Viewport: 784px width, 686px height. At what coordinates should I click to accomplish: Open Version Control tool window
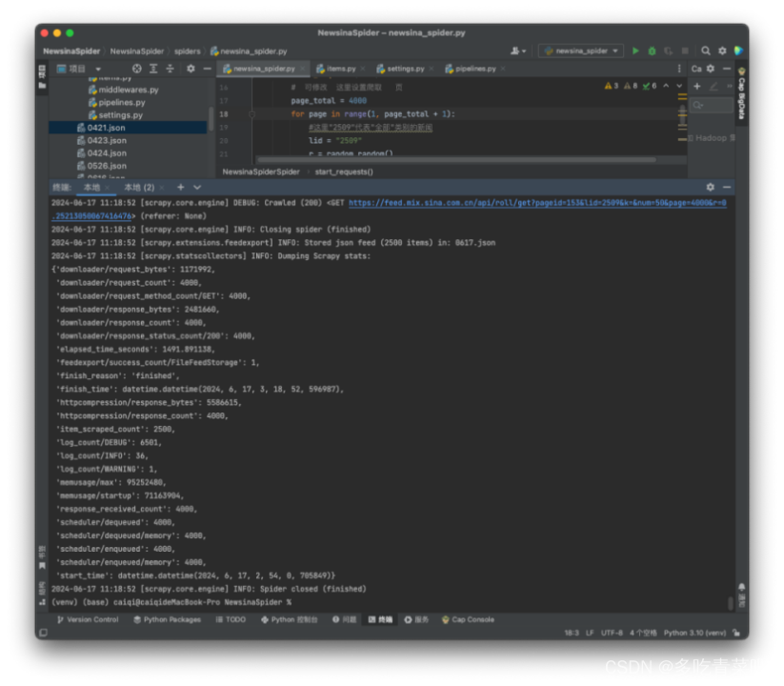tap(88, 620)
